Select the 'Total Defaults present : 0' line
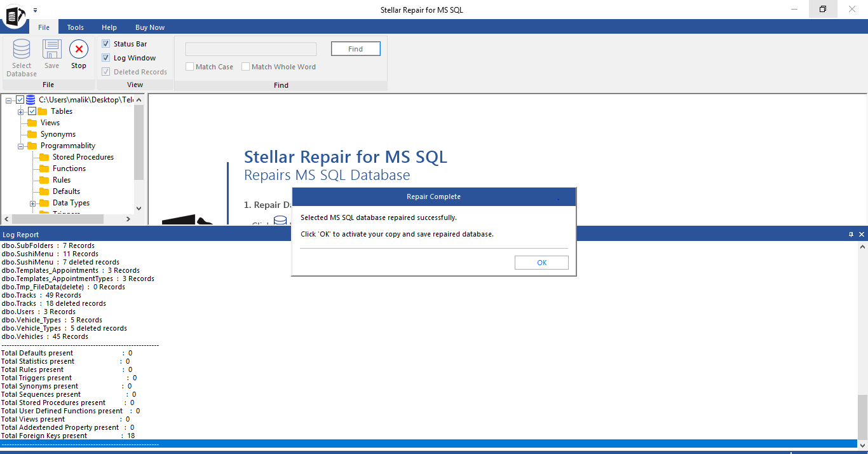The image size is (868, 454). 67,353
